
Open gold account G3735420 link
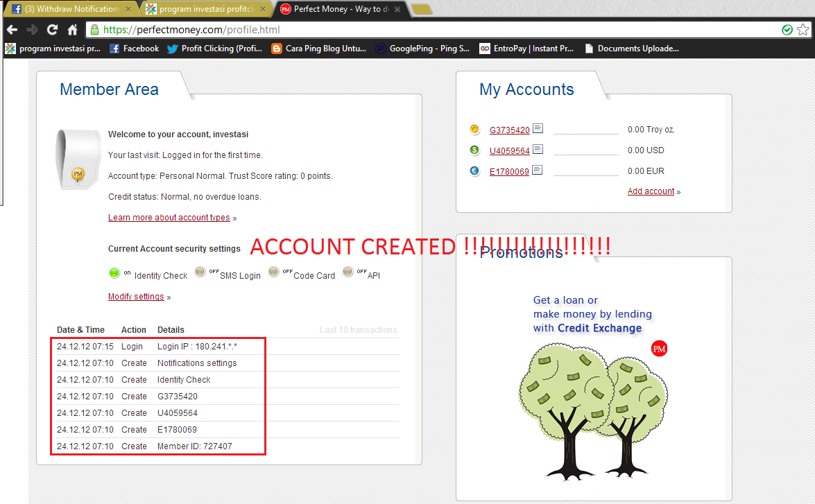(509, 130)
